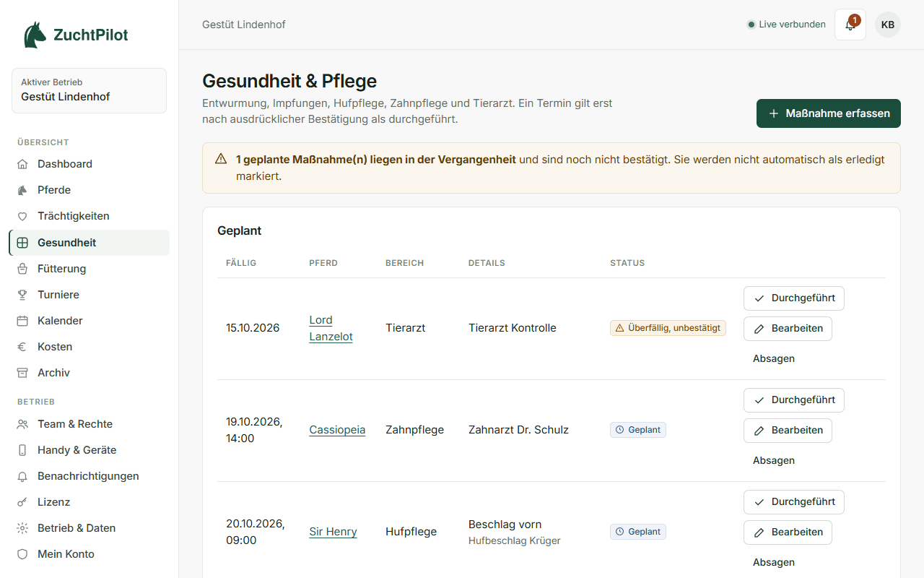Click the Überfällig, unbestätigt status badge
The image size is (924, 578).
coord(668,328)
